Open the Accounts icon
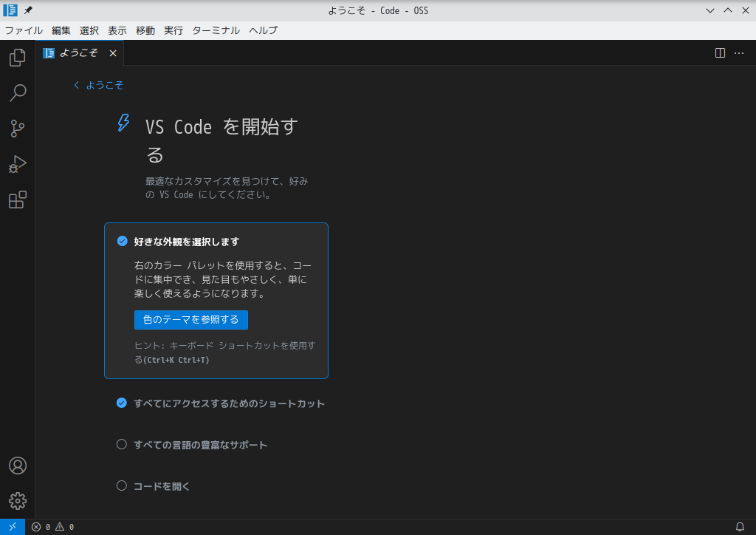This screenshot has width=756, height=535. (x=18, y=466)
